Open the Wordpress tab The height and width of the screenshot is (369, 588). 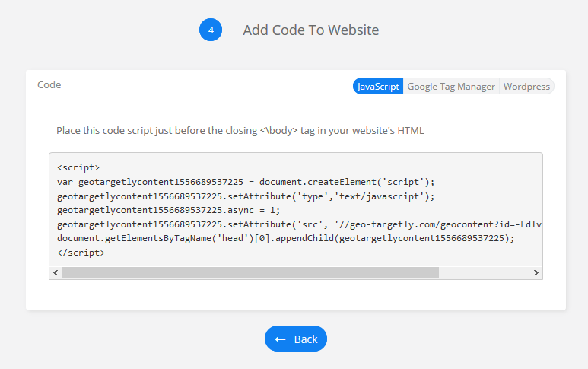[x=526, y=86]
